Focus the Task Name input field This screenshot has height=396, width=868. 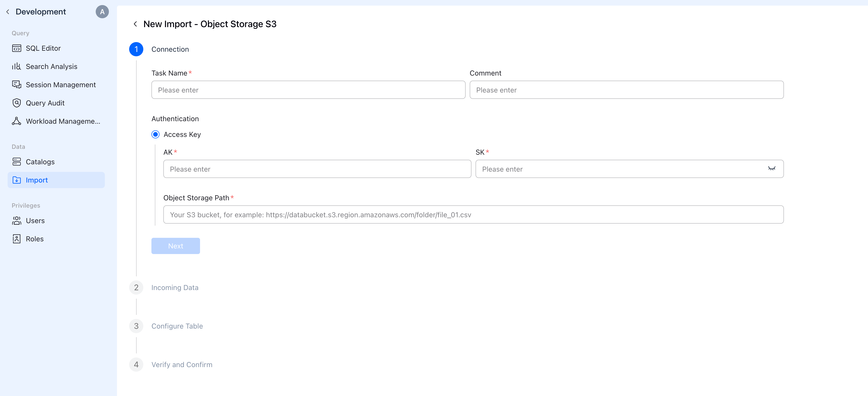[308, 90]
